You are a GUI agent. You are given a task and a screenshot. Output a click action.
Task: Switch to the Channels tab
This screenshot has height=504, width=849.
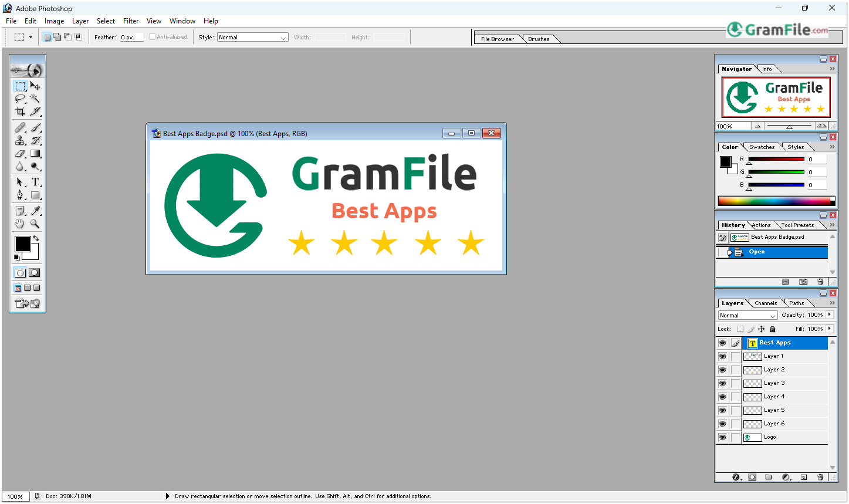point(766,303)
